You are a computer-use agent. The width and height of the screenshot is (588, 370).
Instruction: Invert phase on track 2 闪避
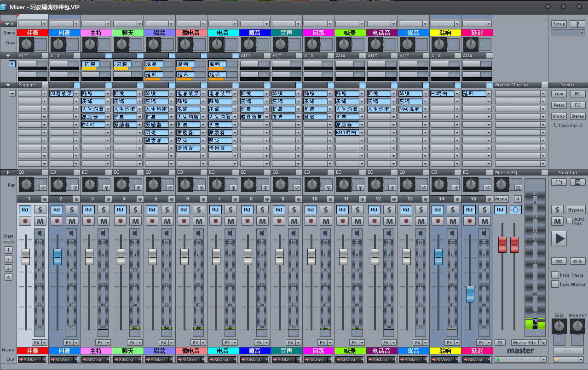point(75,188)
